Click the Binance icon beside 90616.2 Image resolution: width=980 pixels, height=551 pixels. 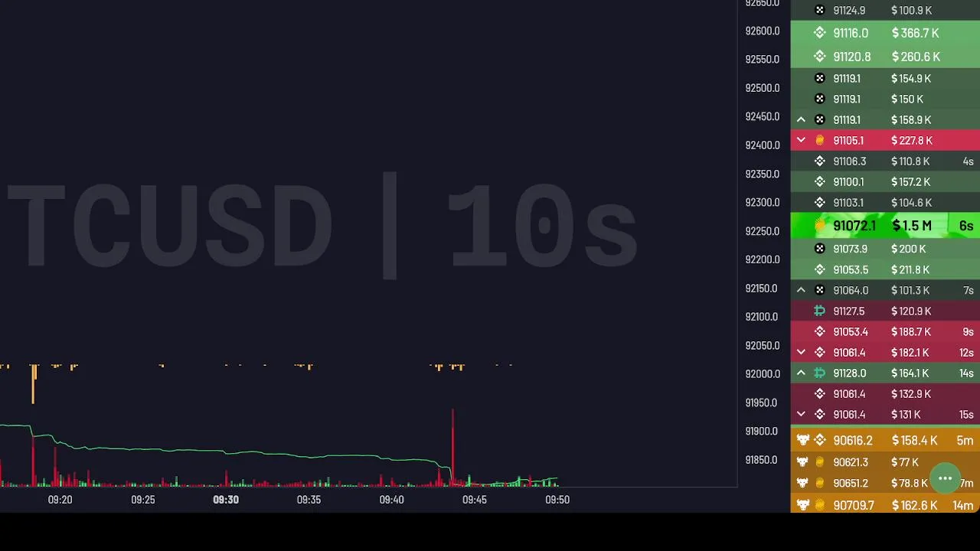click(820, 441)
